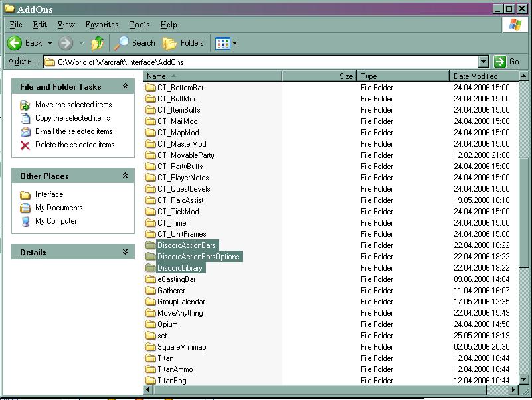Image resolution: width=532 pixels, height=400 pixels.
Task: Collapse the File and Folder Tasks panel
Action: 126,86
